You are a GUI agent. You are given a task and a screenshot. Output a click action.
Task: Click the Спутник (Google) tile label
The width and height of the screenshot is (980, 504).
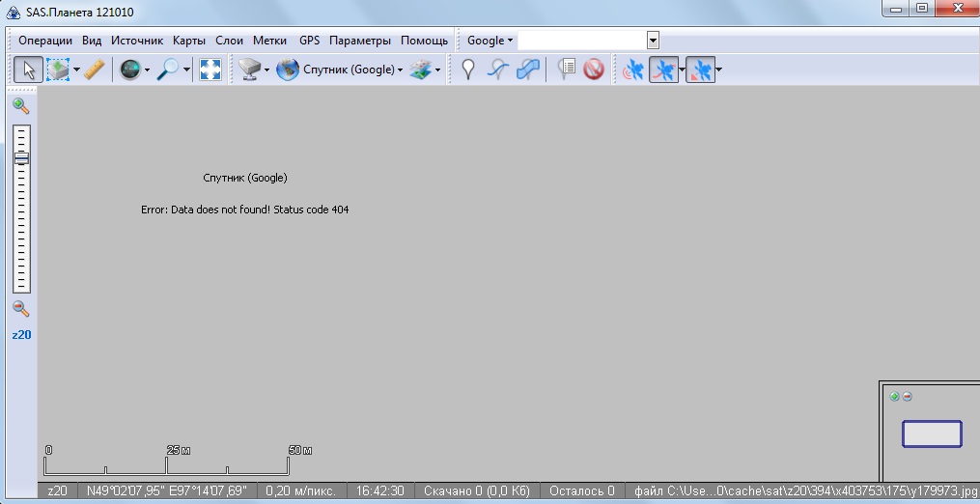click(245, 178)
